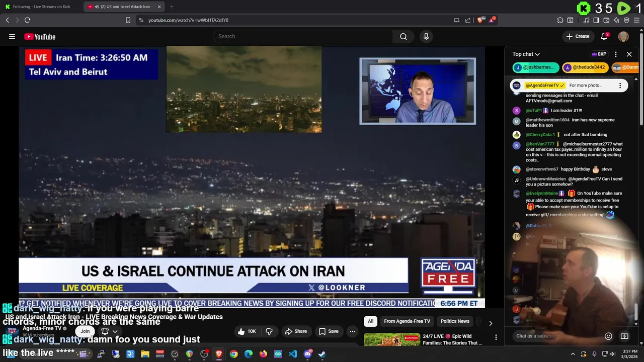Open the 0XP channel points badge
644x362 pixels.
[599, 54]
